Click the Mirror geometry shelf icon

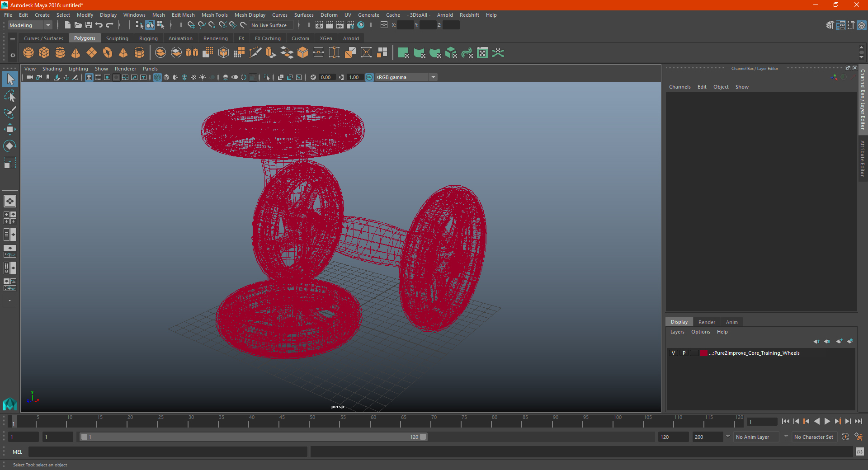coord(192,53)
